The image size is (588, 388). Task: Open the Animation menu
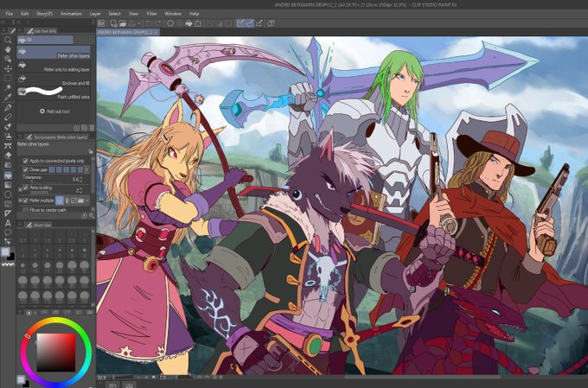click(71, 14)
